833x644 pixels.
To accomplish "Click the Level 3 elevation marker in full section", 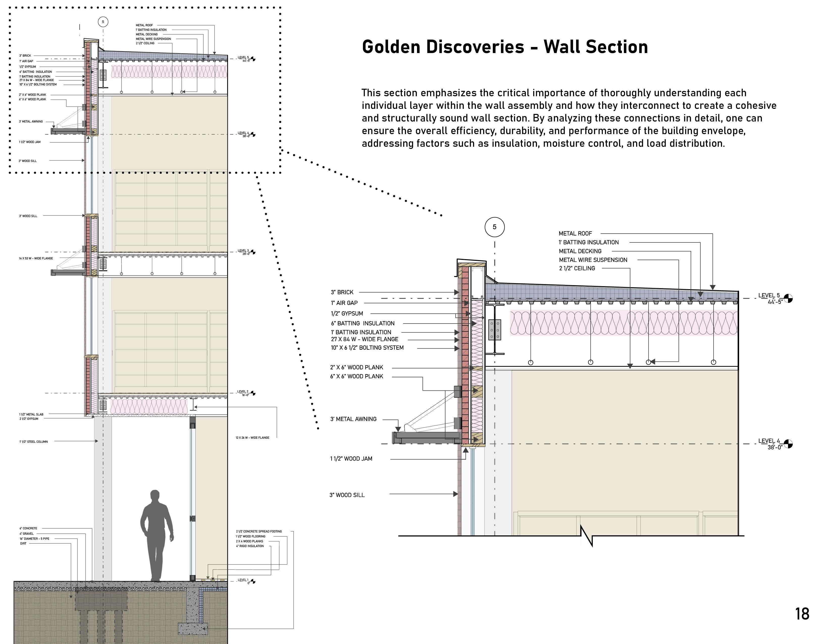I will pos(253,252).
